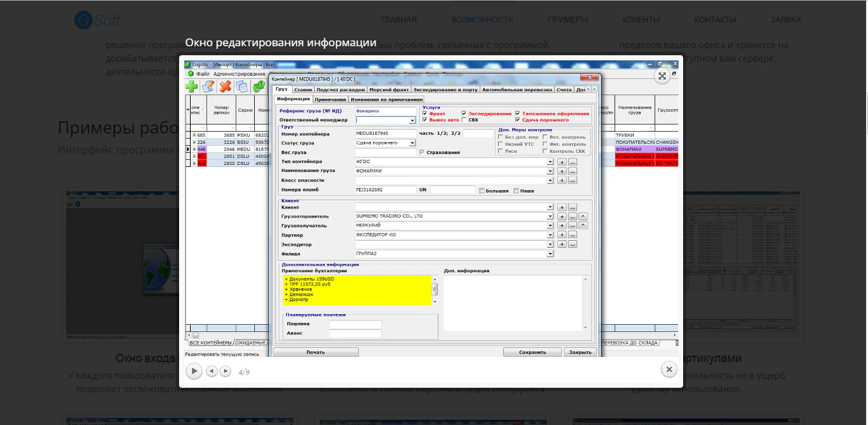868x425 pixels.
Task: Go to the next slide in gallery
Action: (225, 371)
